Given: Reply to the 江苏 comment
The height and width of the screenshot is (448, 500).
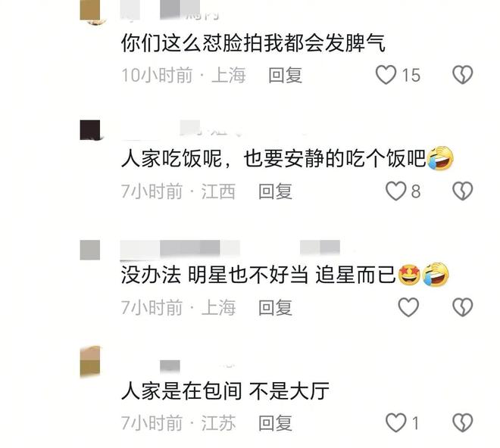Looking at the screenshot, I should [x=275, y=423].
